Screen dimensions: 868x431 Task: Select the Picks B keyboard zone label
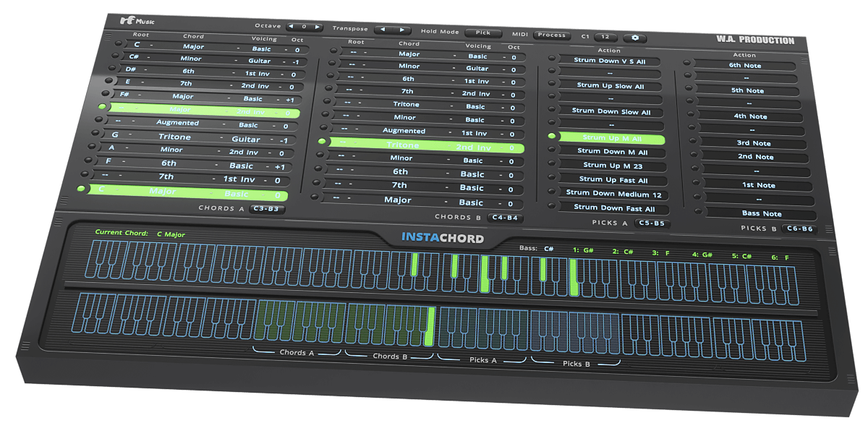(576, 364)
